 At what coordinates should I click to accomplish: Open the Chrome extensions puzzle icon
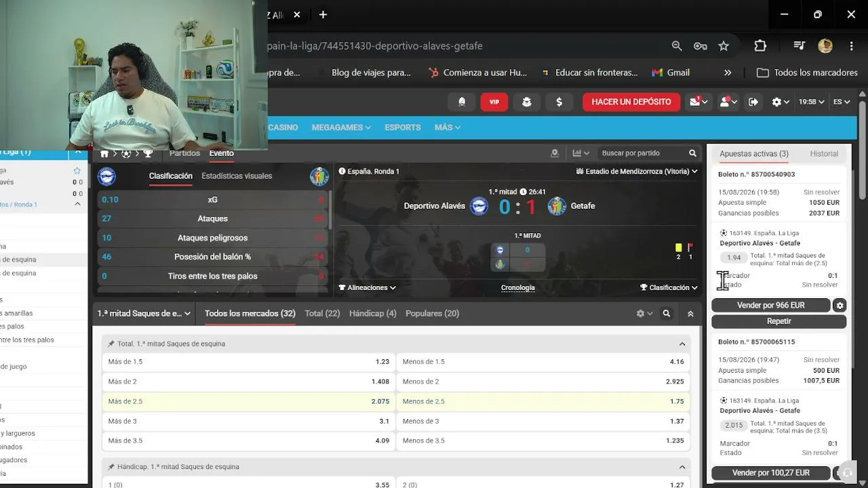pos(760,46)
